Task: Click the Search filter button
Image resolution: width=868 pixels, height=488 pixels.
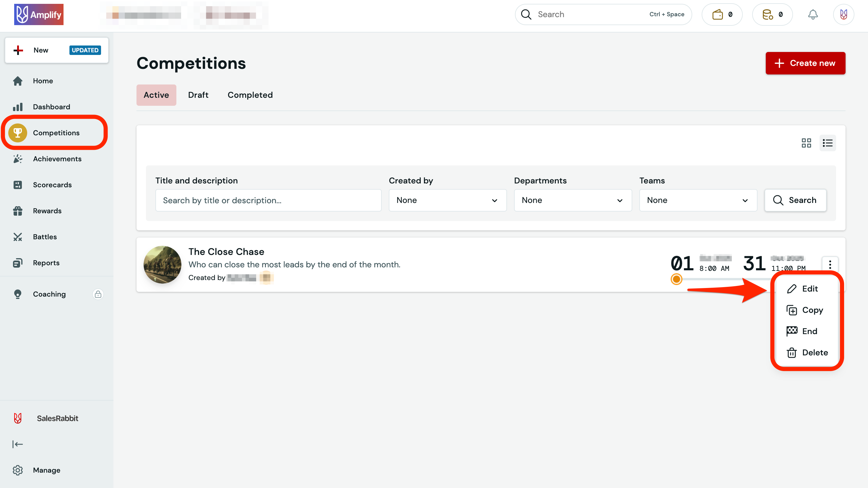Action: tap(795, 200)
